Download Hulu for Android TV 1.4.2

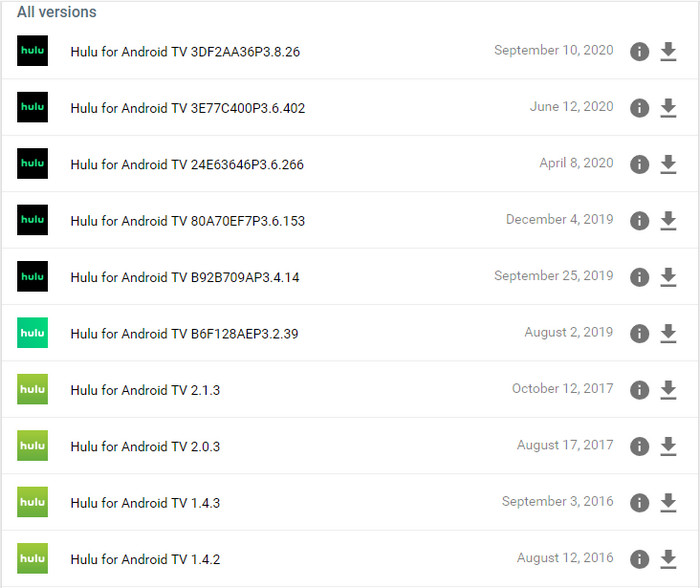point(668,559)
